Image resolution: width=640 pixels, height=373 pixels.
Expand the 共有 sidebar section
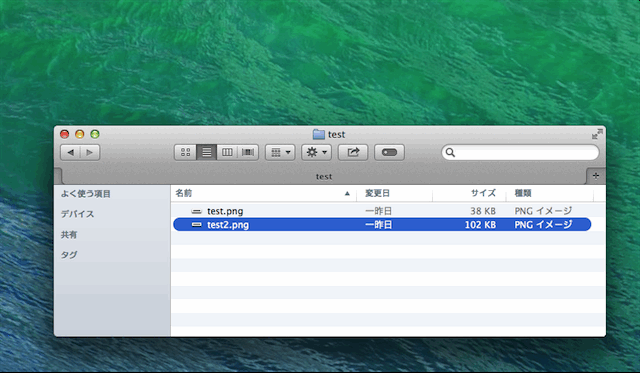pos(69,235)
